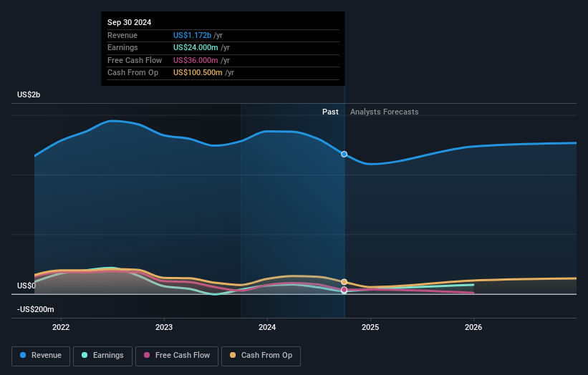Click the Past section label
Screen dimensions: 588x375
[330, 112]
